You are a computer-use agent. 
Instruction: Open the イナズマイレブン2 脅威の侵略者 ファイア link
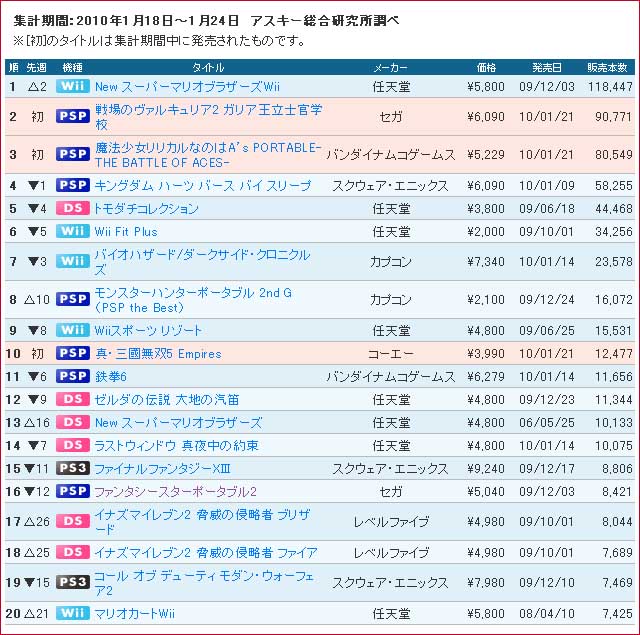[x=206, y=553]
